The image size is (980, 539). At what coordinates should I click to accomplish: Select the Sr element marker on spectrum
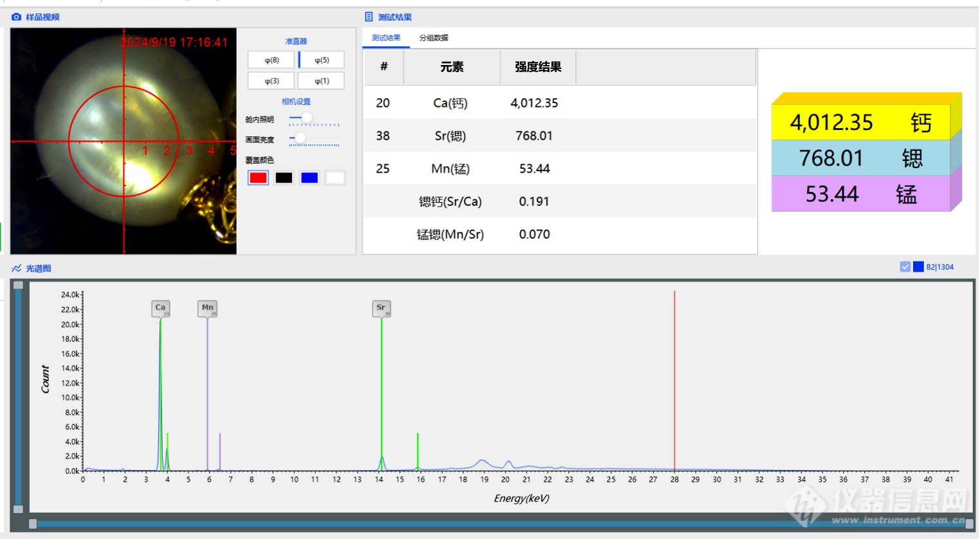381,308
